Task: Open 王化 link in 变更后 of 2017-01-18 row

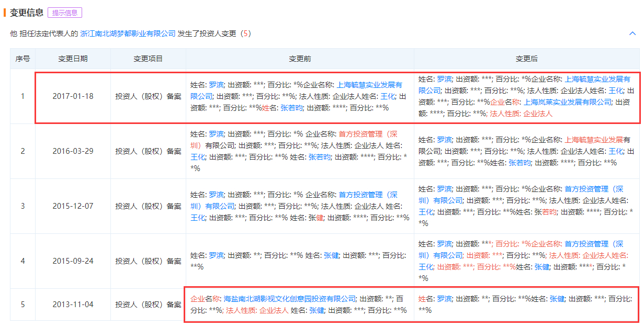Action: tap(616, 91)
